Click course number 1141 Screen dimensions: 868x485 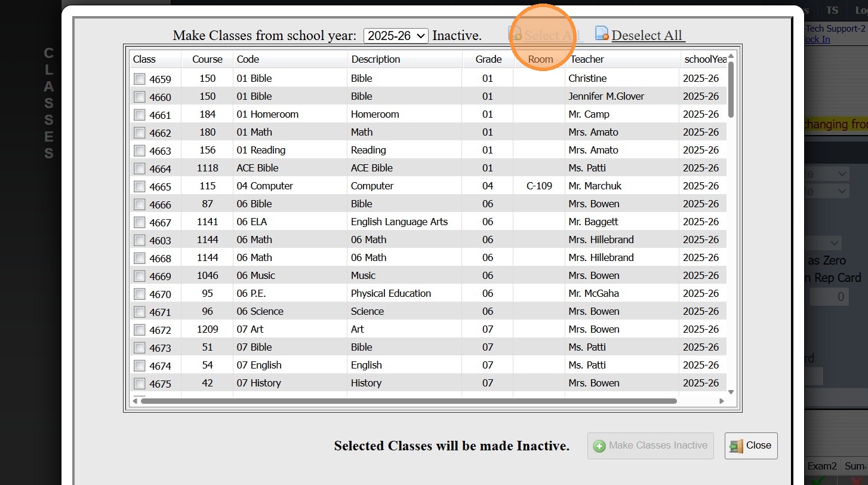click(x=208, y=222)
